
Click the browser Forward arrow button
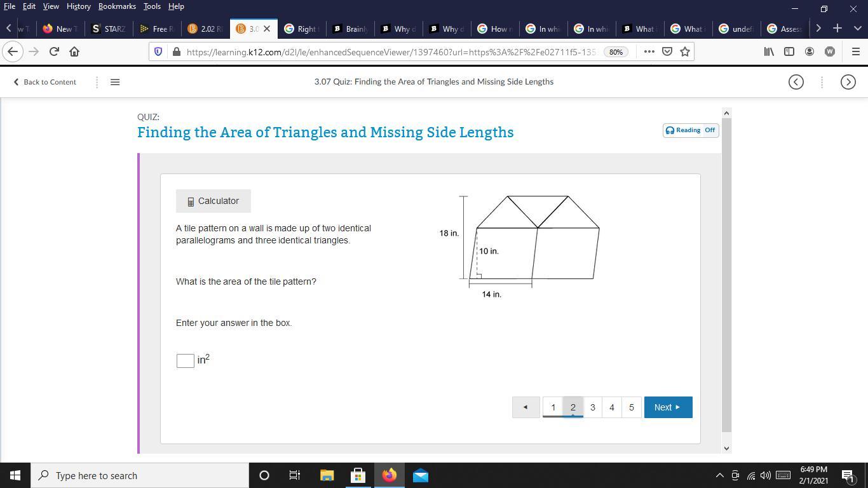34,51
